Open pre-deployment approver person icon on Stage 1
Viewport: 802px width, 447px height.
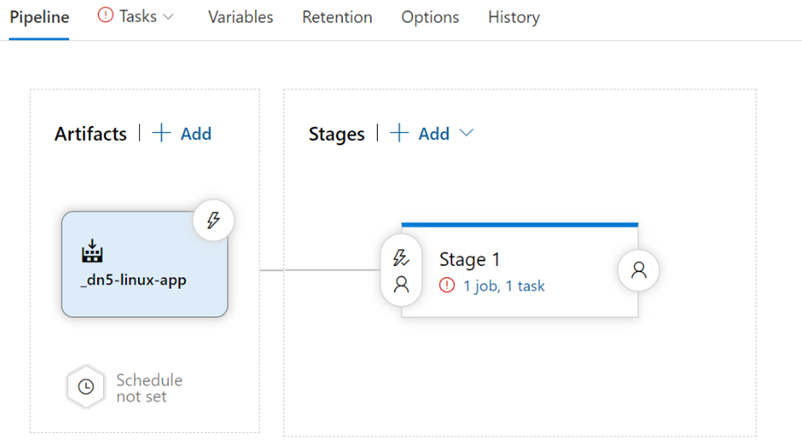pos(401,285)
